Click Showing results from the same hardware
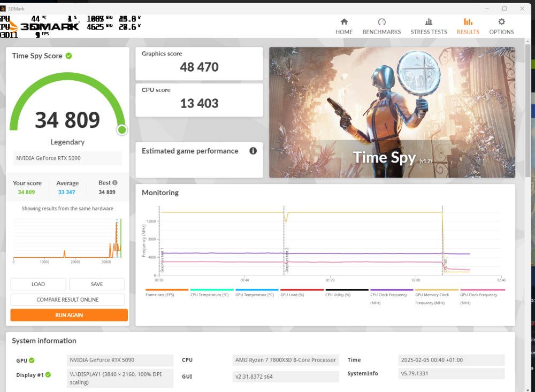Screen dimensions: 535x392 (x=67, y=209)
